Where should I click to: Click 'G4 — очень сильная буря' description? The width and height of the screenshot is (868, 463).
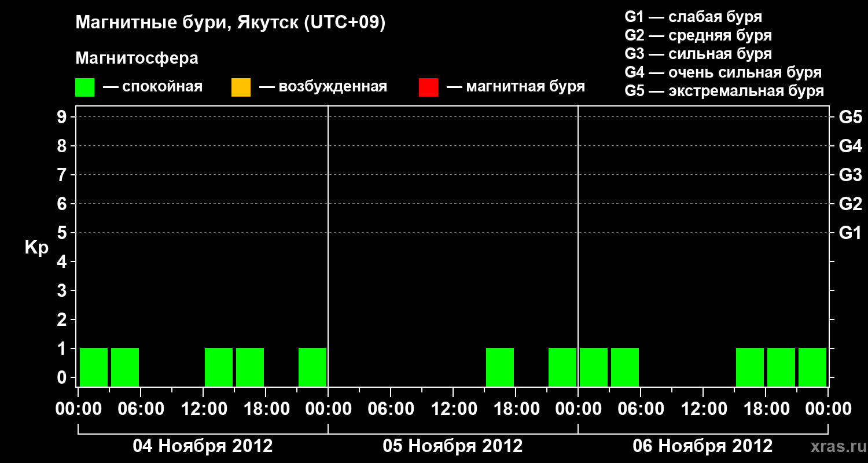click(723, 72)
